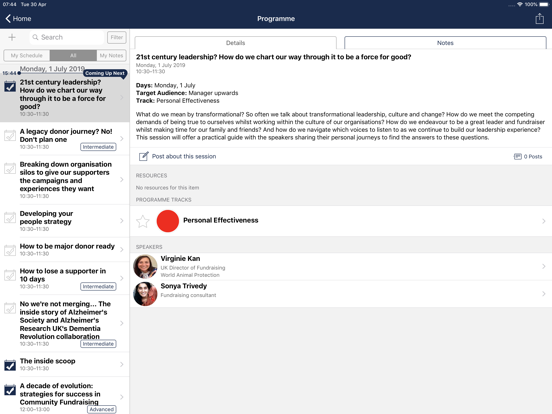The image size is (552, 414).
Task: Select Virginie Kan speaker name
Action: (x=180, y=258)
